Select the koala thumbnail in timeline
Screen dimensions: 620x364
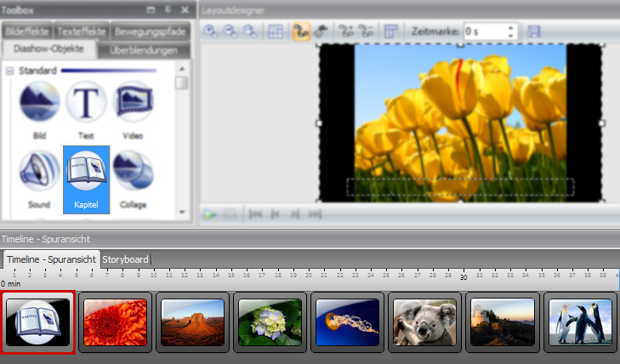click(x=424, y=322)
